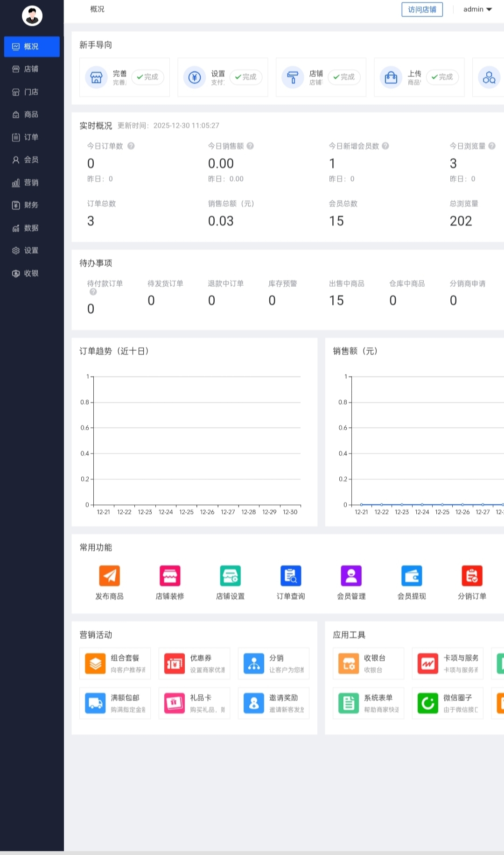Screen dimensions: 504x855
Task: Click the 退款中订单 count
Action: tap(211, 300)
